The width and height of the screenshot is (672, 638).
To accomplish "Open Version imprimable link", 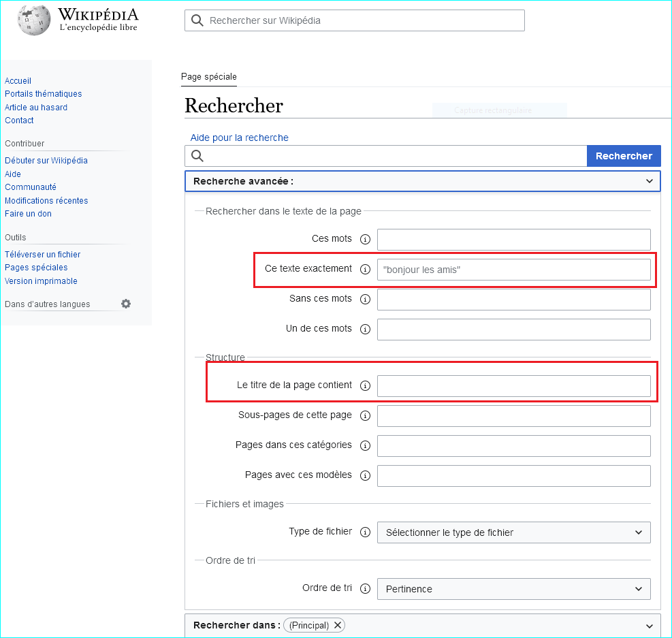I will click(x=41, y=281).
